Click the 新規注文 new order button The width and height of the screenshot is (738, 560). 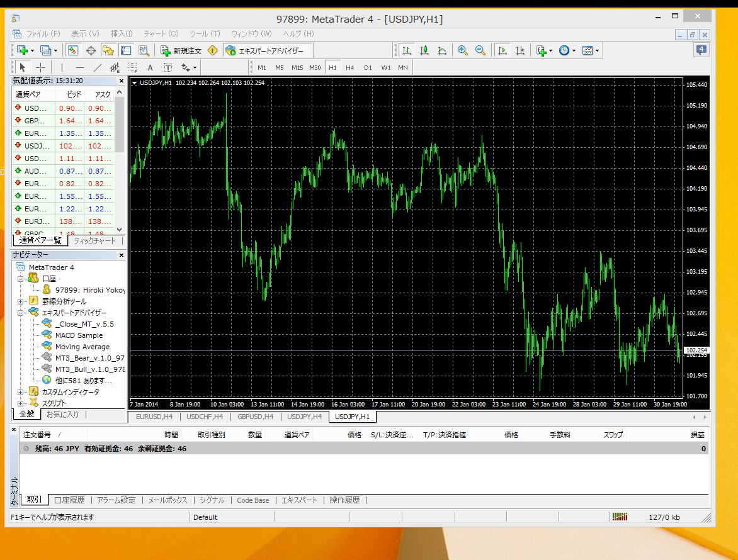pyautogui.click(x=182, y=50)
